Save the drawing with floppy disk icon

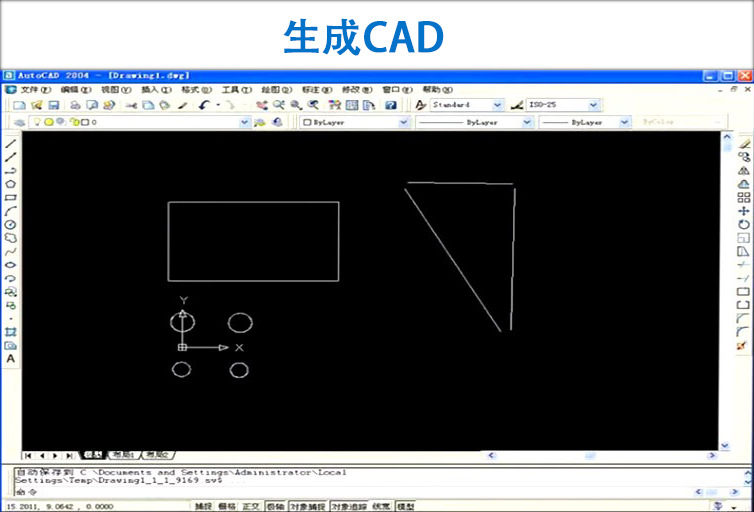pyautogui.click(x=54, y=105)
